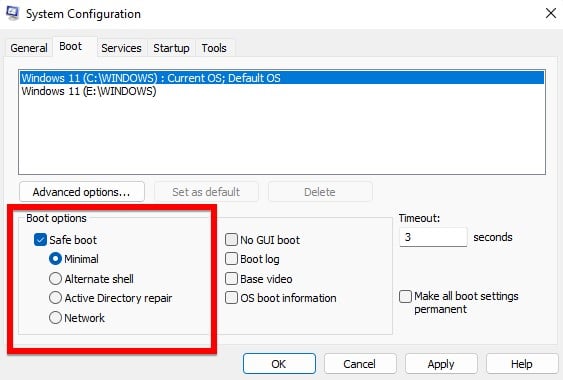Open Advanced options dialog
The image size is (563, 380).
(82, 192)
